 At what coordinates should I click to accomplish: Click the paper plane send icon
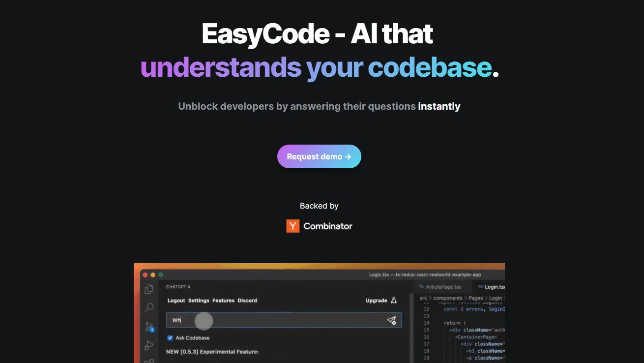click(x=392, y=320)
